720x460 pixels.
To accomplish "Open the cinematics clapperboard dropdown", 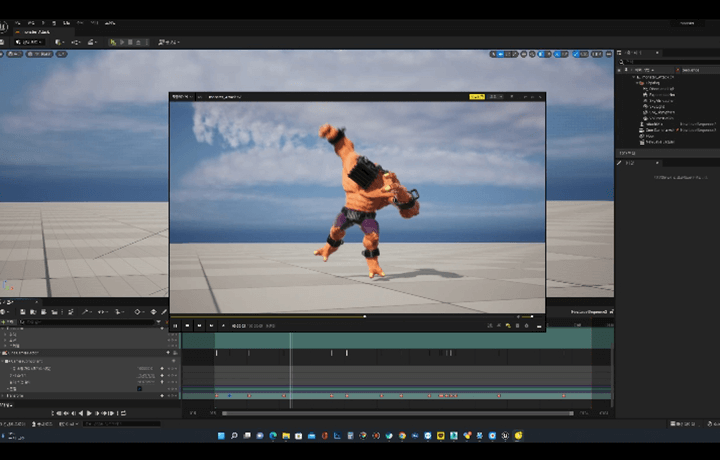I will (92, 42).
